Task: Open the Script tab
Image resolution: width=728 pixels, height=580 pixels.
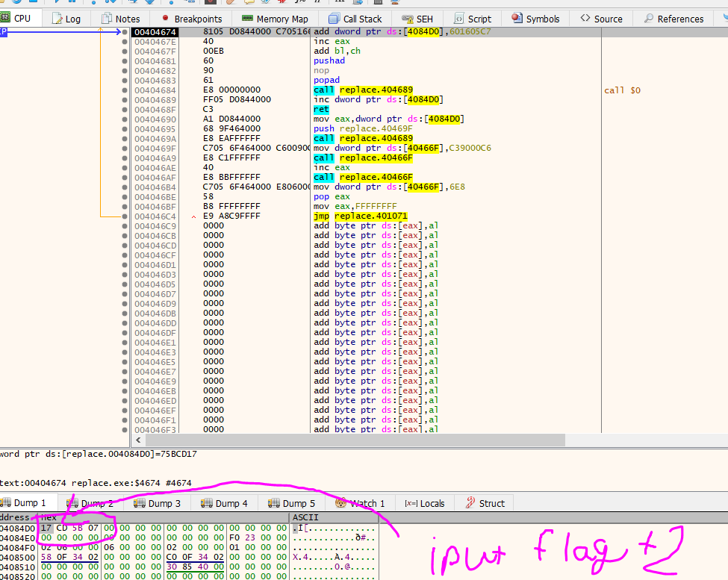Action: [472, 19]
